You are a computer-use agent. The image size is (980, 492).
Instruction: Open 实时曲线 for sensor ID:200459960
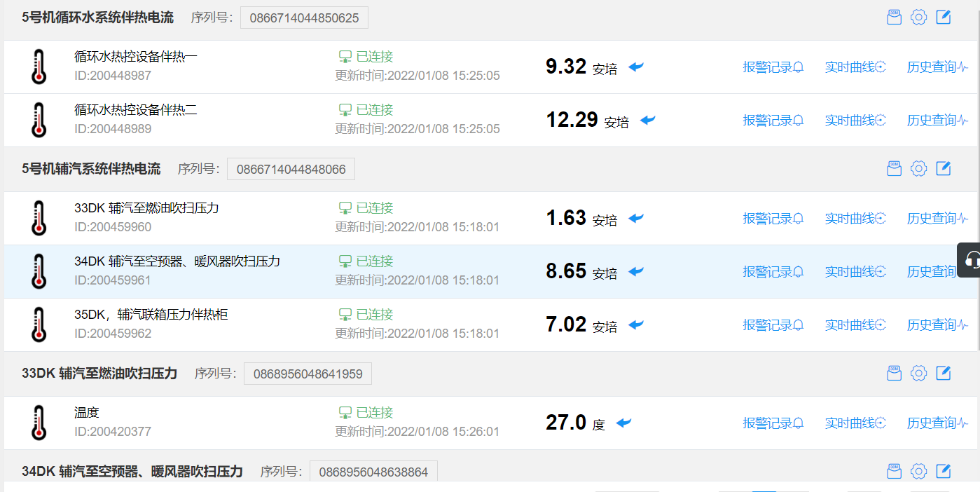tap(855, 219)
